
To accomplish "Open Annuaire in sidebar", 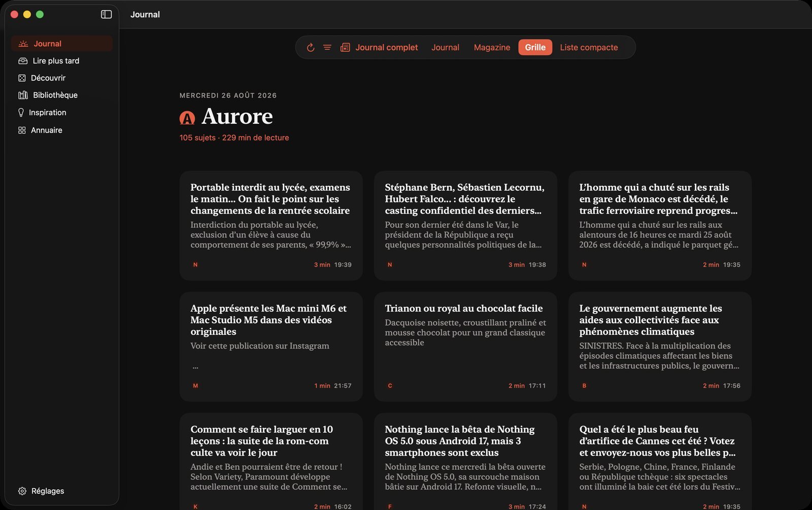I will coord(62,130).
